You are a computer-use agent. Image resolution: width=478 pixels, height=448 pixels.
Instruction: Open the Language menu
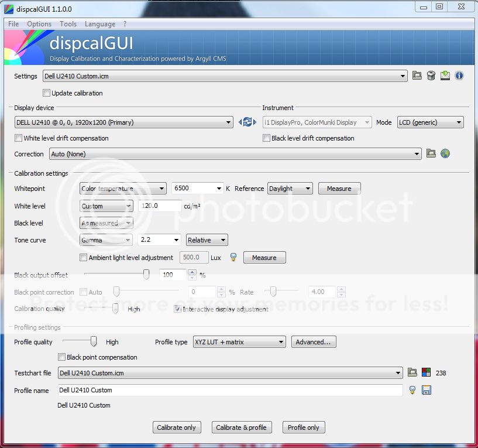pos(100,24)
